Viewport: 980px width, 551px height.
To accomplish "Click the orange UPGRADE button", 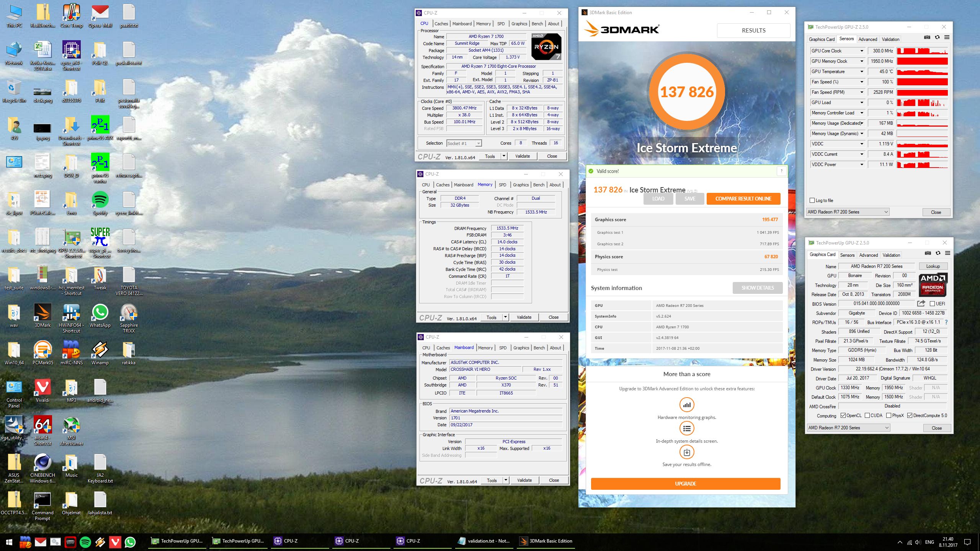I will point(685,484).
